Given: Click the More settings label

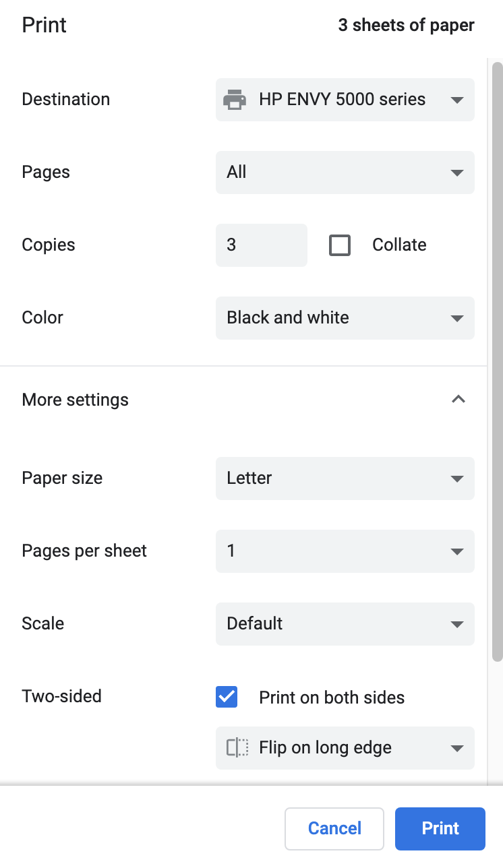Looking at the screenshot, I should (76, 400).
